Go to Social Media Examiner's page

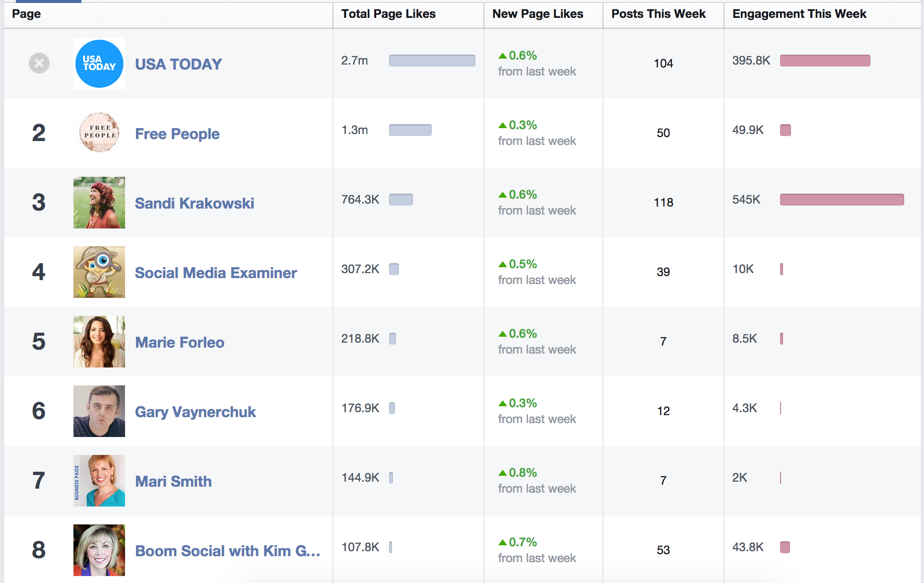pyautogui.click(x=215, y=272)
